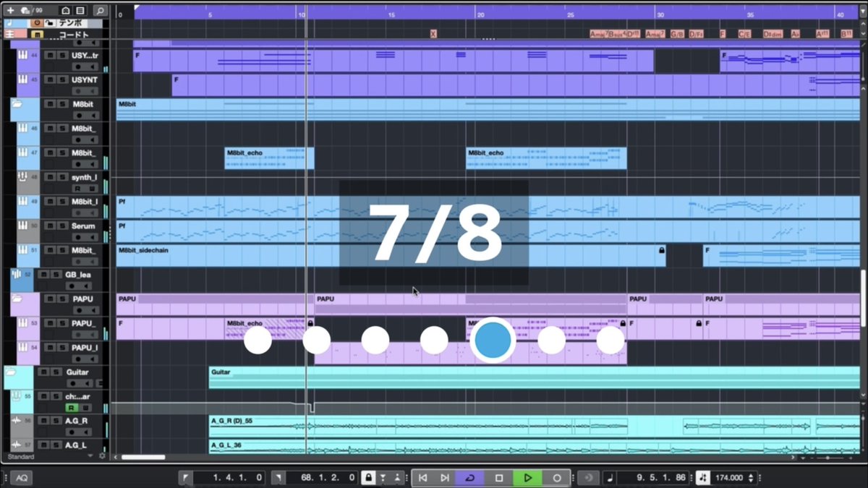The height and width of the screenshot is (488, 868).
Task: Select the Guitar folder clip
Action: (x=535, y=377)
